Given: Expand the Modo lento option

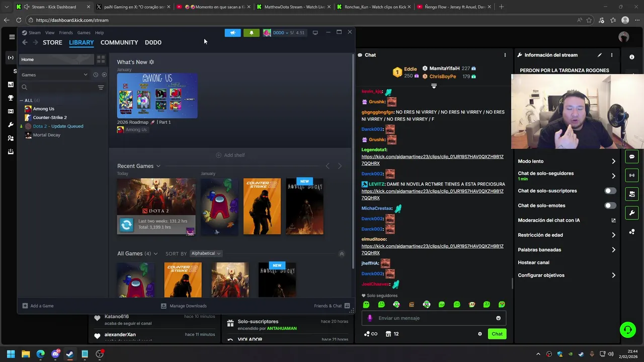Looking at the screenshot, I should click(x=613, y=161).
